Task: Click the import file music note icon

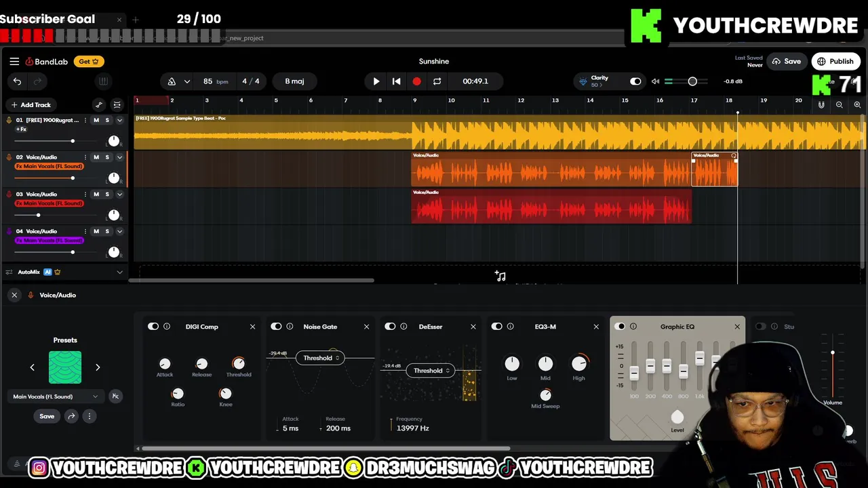Action: point(500,276)
